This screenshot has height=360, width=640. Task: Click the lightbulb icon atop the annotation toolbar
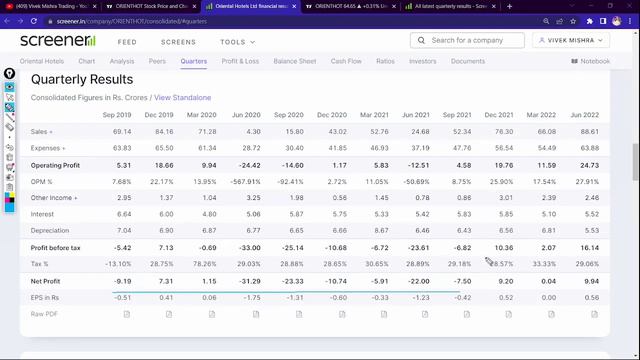[x=9, y=73]
